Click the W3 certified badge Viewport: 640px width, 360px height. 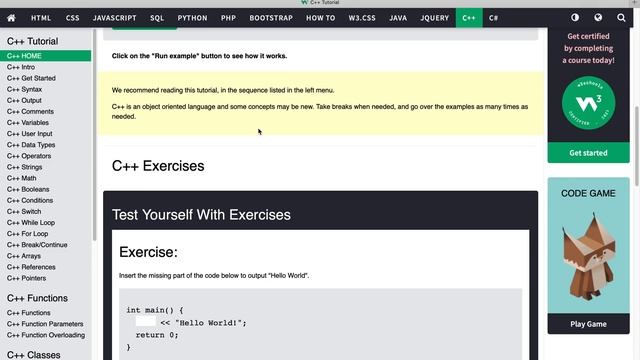588,103
